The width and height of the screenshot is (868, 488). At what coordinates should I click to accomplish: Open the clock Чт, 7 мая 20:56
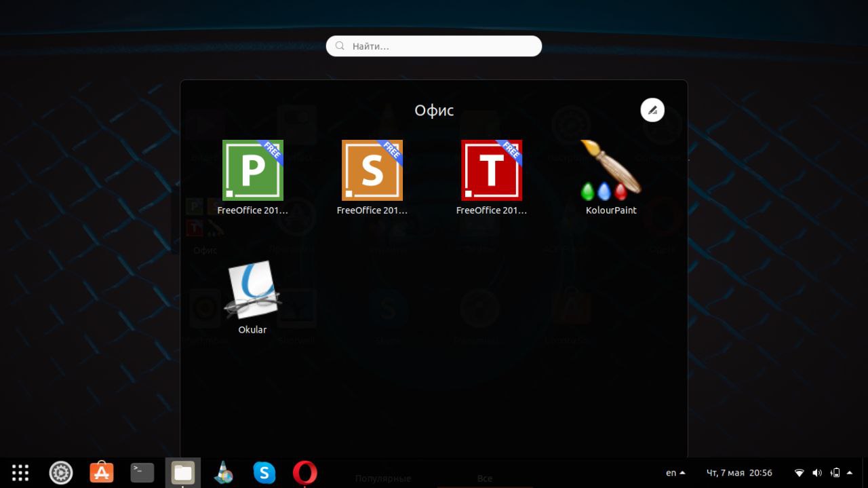click(739, 472)
